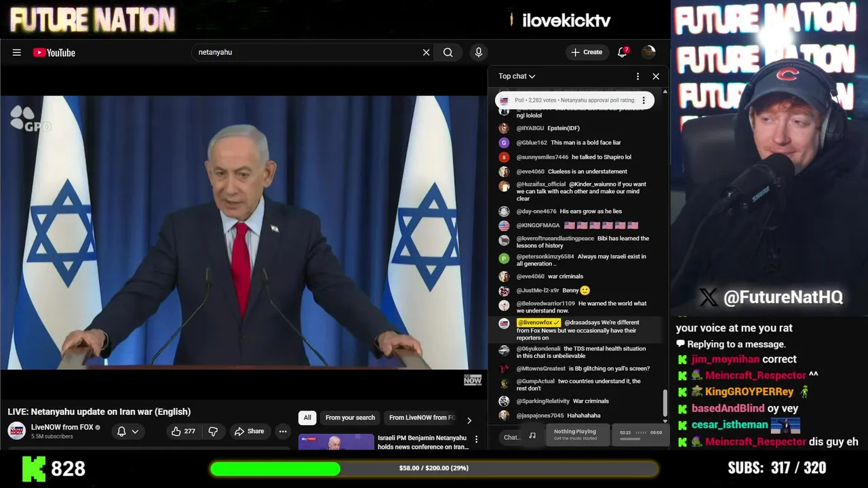Image resolution: width=868 pixels, height=488 pixels.
Task: Click @jaspajones7045 "Hahahahaha" message
Action: pos(583,415)
